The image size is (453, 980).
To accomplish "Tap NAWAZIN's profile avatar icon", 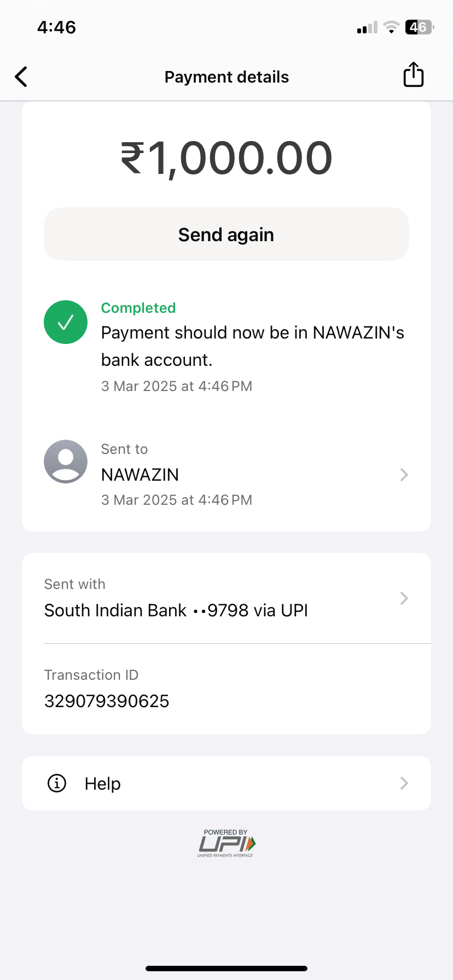I will click(66, 462).
